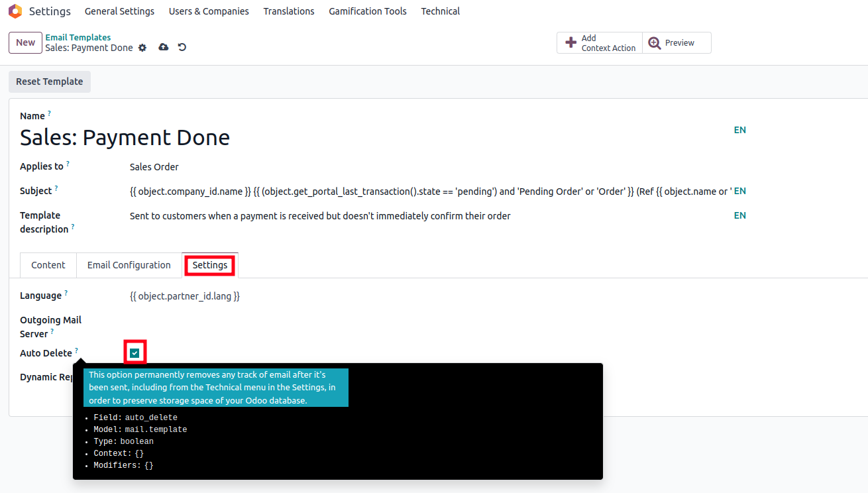Translate the Subject field via EN

pos(740,191)
